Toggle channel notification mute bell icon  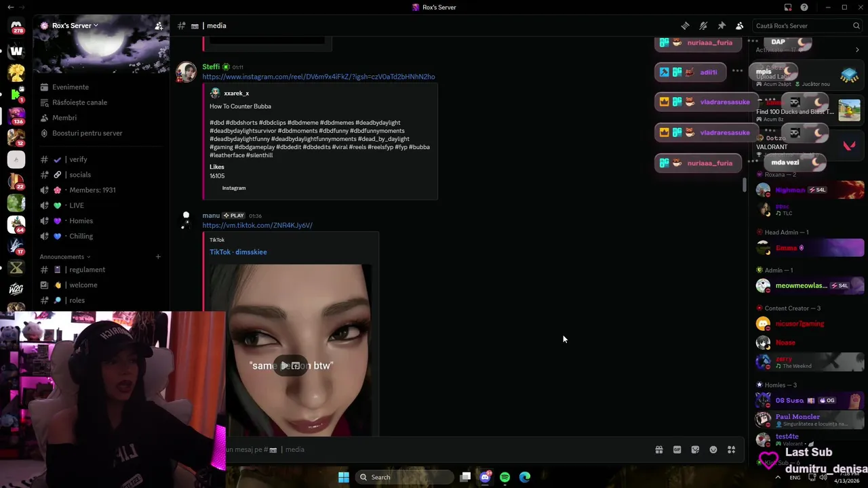tap(703, 26)
